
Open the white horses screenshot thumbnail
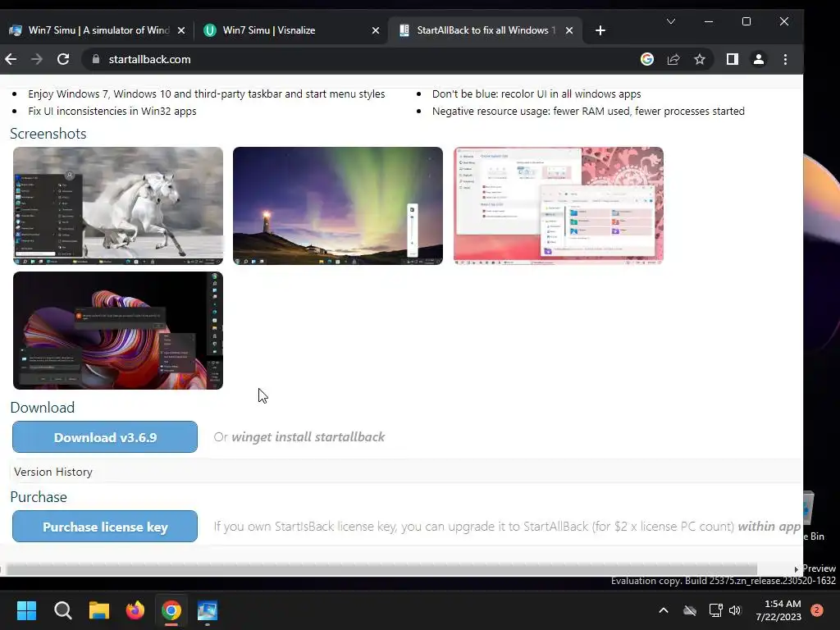click(118, 206)
